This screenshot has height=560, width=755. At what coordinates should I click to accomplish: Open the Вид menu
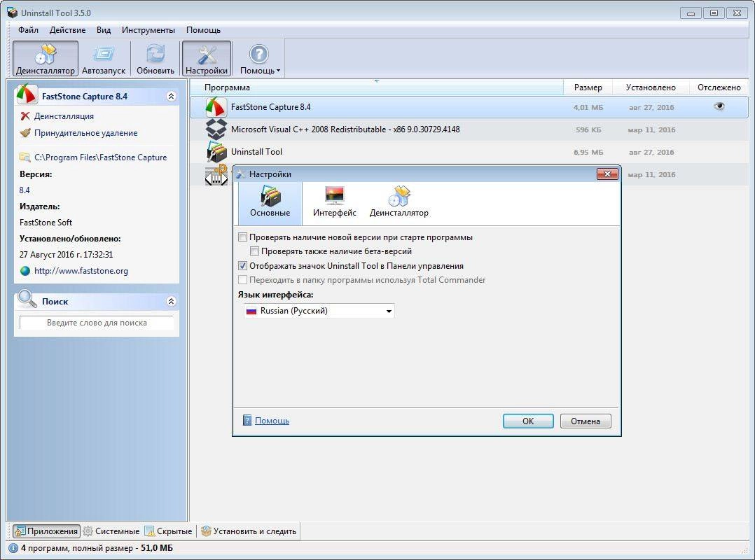tap(104, 30)
